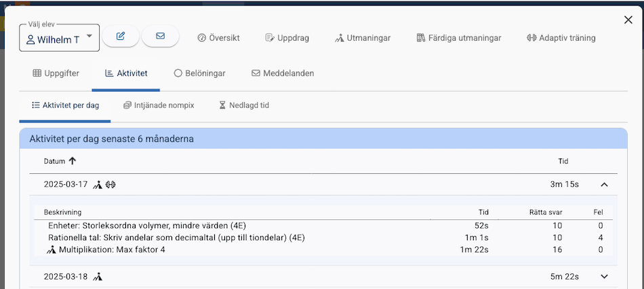Click the challenge icon on 2025-03-18 row
This screenshot has height=289, width=644.
coord(98,276)
